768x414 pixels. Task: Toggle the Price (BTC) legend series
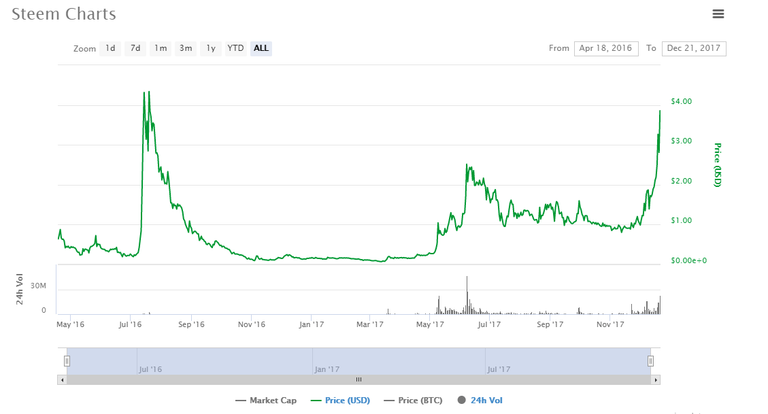[413, 400]
